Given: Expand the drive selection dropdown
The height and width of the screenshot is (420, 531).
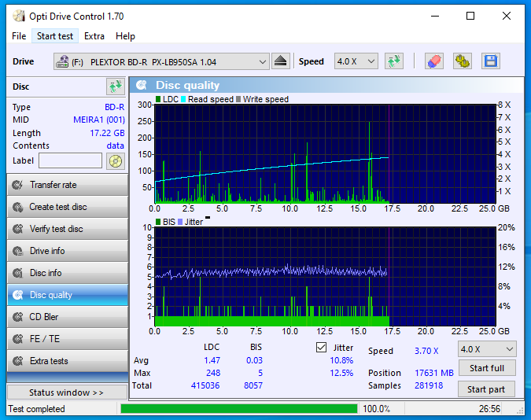Looking at the screenshot, I should pos(262,61).
